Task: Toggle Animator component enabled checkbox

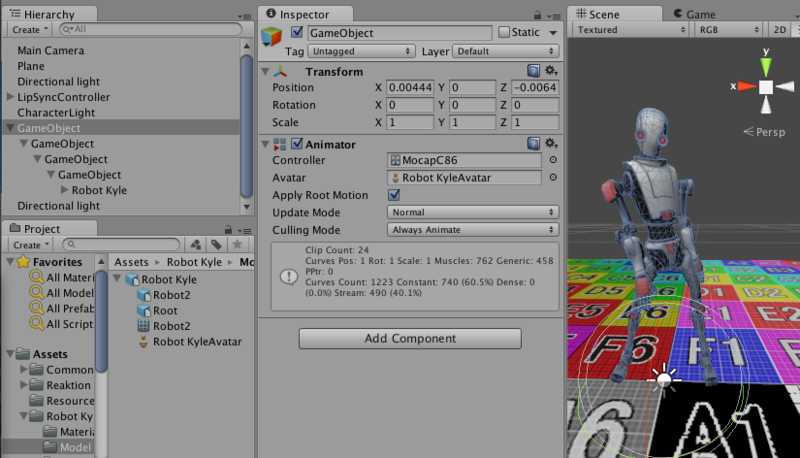Action: [297, 144]
